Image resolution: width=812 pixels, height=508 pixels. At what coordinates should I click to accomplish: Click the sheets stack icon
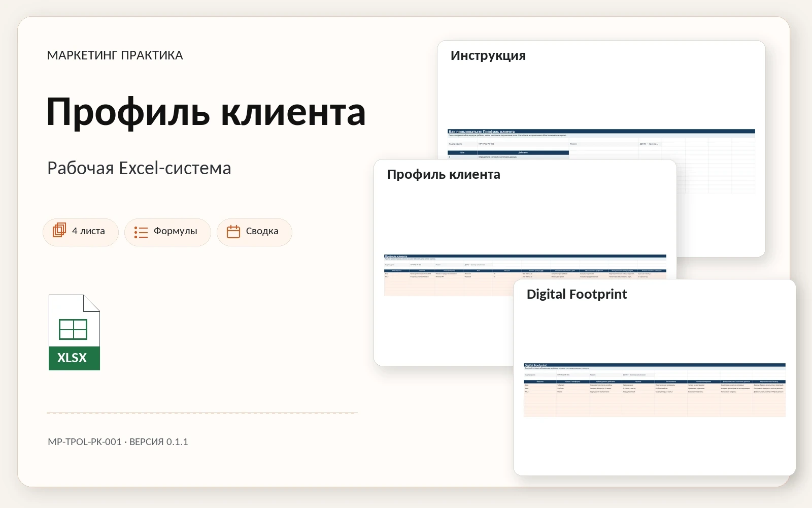[x=59, y=230]
